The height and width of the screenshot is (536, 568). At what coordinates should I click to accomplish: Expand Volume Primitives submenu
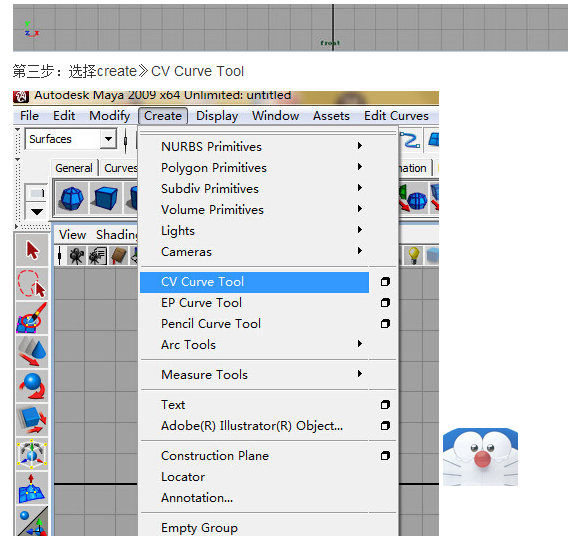[x=359, y=209]
